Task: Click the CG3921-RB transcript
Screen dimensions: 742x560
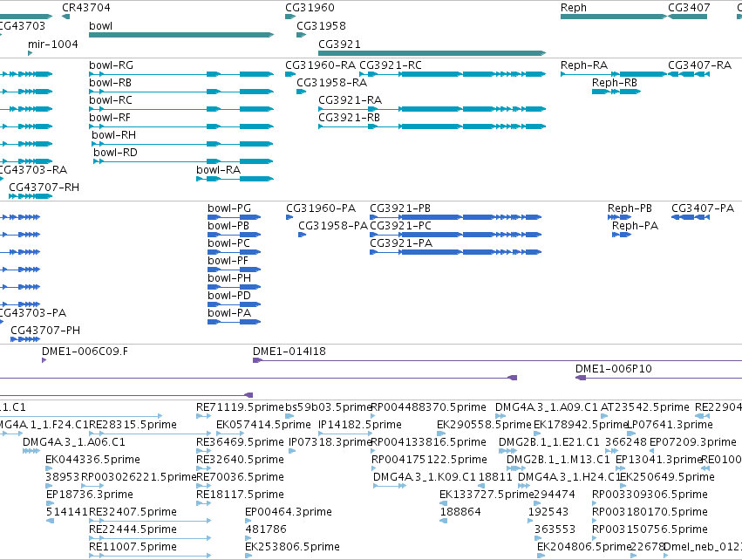Action: tap(432, 126)
